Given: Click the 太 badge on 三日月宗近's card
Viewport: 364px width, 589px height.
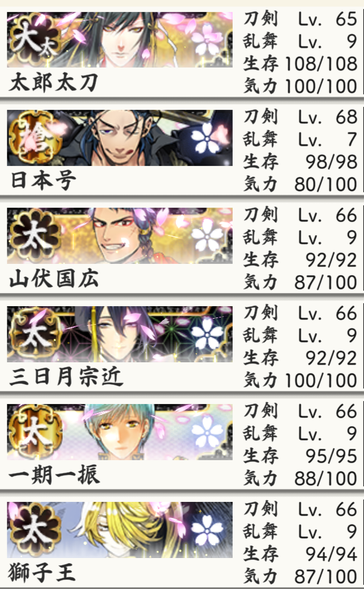Looking at the screenshot, I should [35, 334].
